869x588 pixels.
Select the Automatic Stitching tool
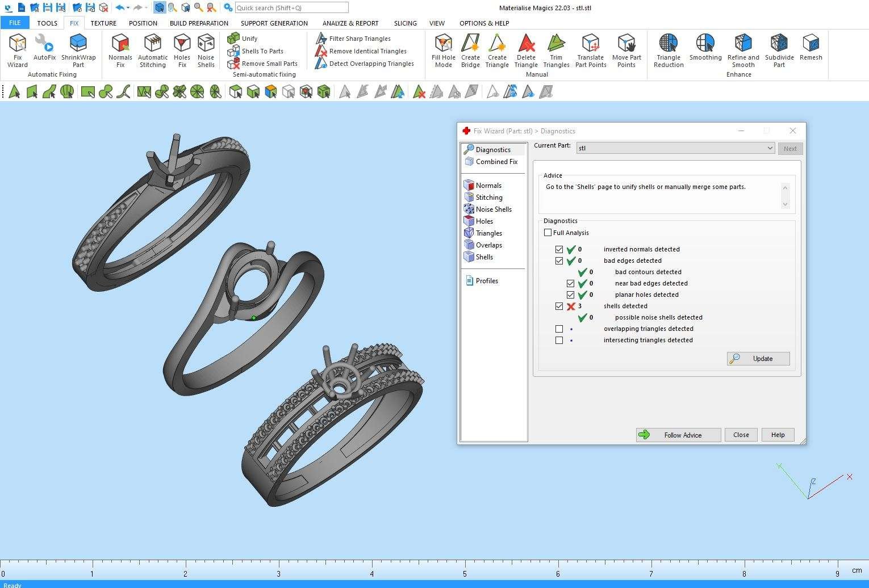point(153,50)
